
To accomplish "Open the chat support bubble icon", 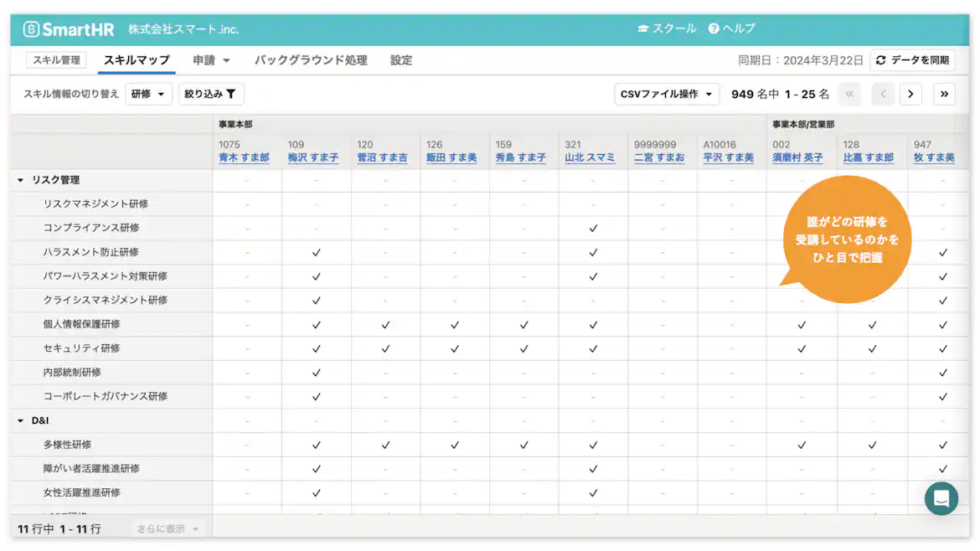I will tap(941, 498).
